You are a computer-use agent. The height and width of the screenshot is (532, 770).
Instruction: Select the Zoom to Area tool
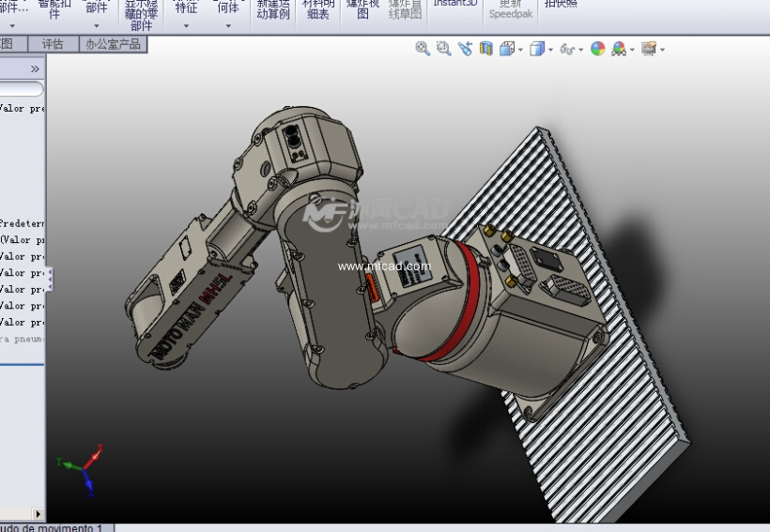444,49
